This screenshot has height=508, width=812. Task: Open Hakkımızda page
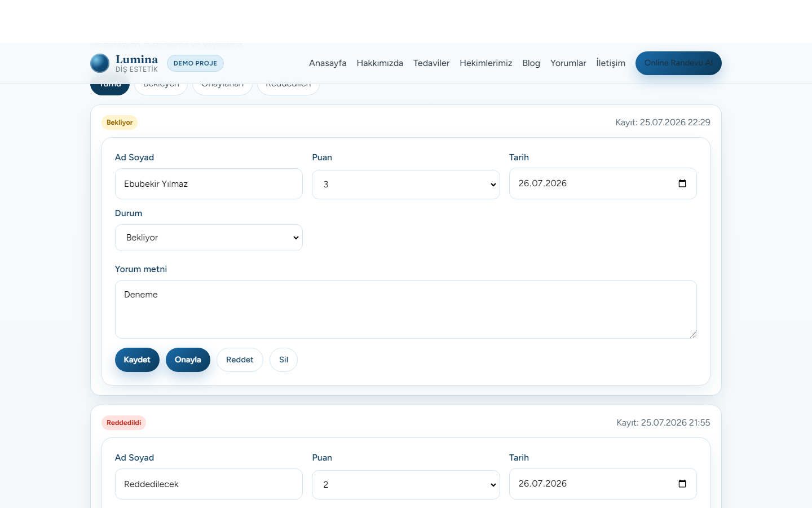[379, 63]
